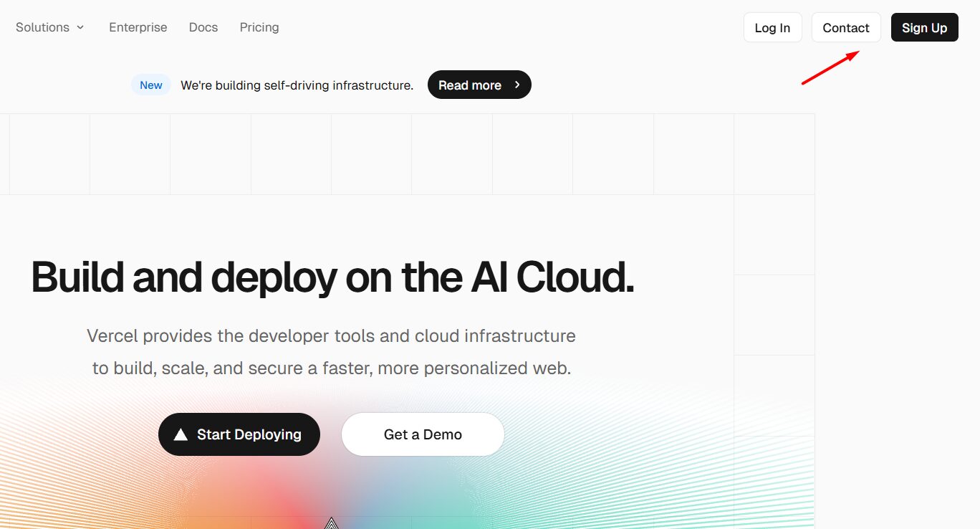Open the Contact page
The height and width of the screenshot is (529, 980).
tap(846, 27)
